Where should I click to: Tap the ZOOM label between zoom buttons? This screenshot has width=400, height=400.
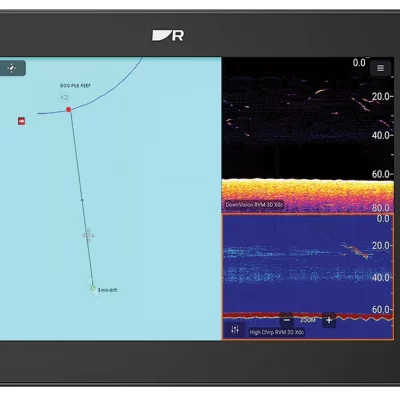(308, 320)
